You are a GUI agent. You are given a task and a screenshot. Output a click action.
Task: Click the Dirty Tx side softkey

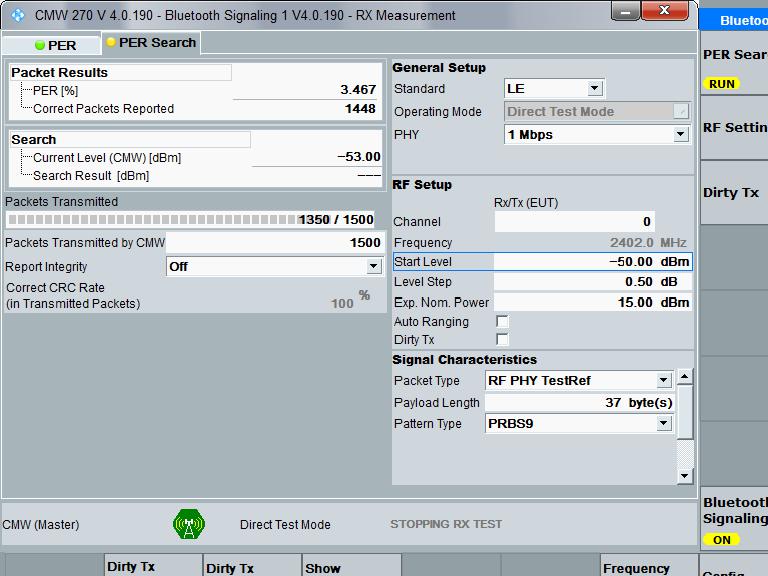(x=735, y=192)
